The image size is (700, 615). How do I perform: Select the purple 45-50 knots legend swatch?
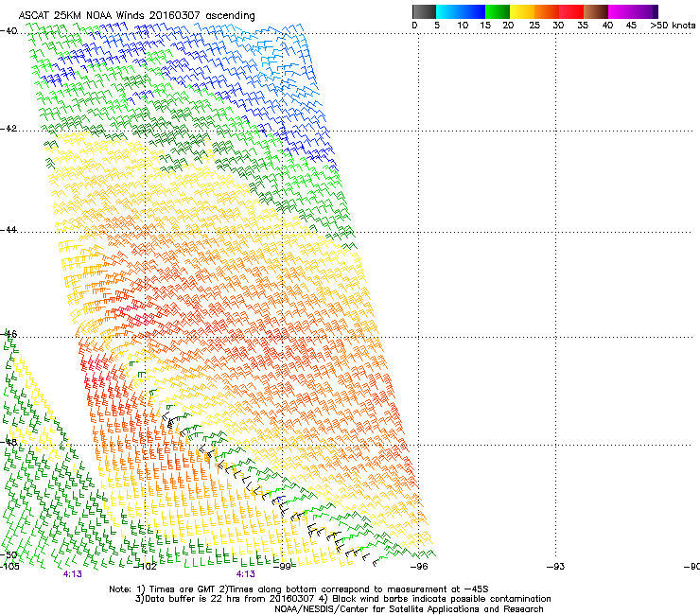point(645,11)
